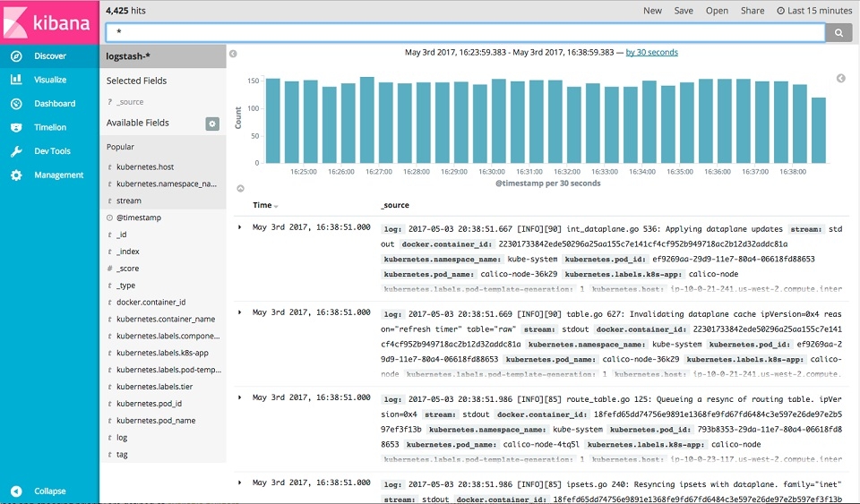Click inside the query search bar
860x504 pixels.
(x=465, y=32)
